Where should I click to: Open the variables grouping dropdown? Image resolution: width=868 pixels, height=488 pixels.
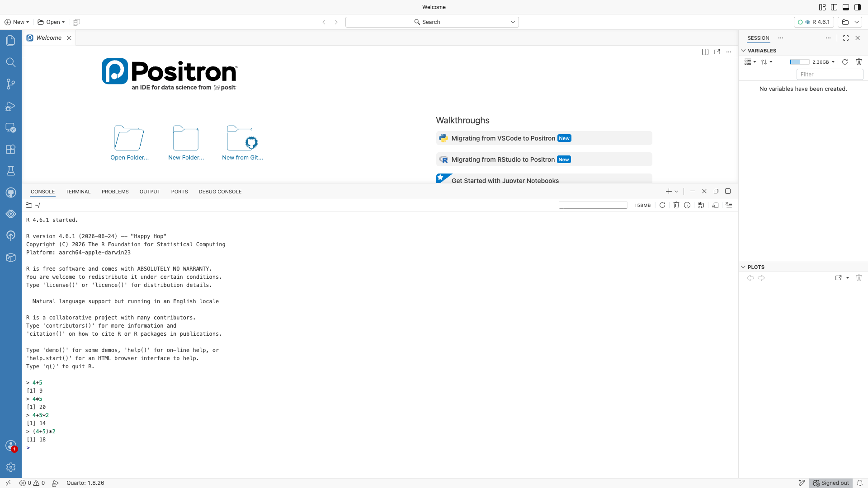750,62
